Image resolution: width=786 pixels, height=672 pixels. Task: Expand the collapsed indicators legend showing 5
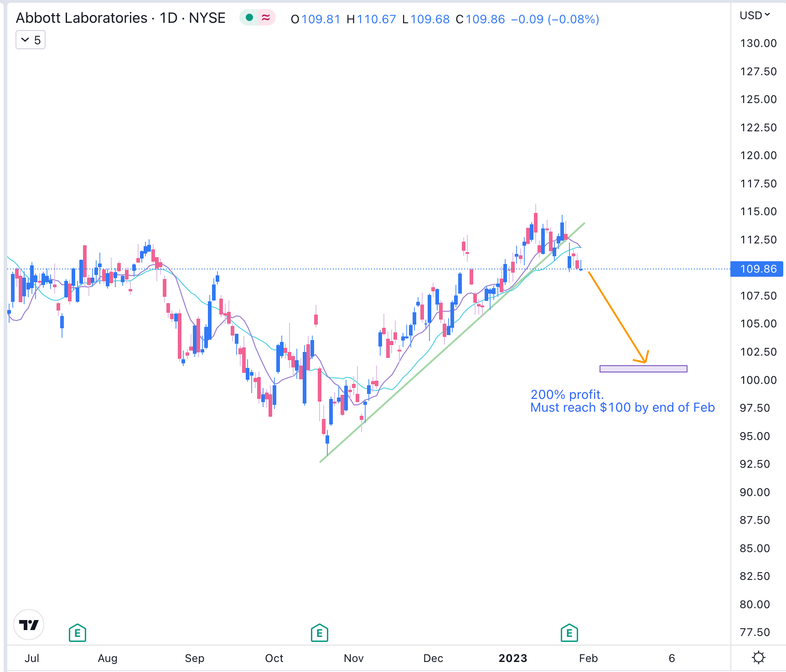click(x=31, y=40)
